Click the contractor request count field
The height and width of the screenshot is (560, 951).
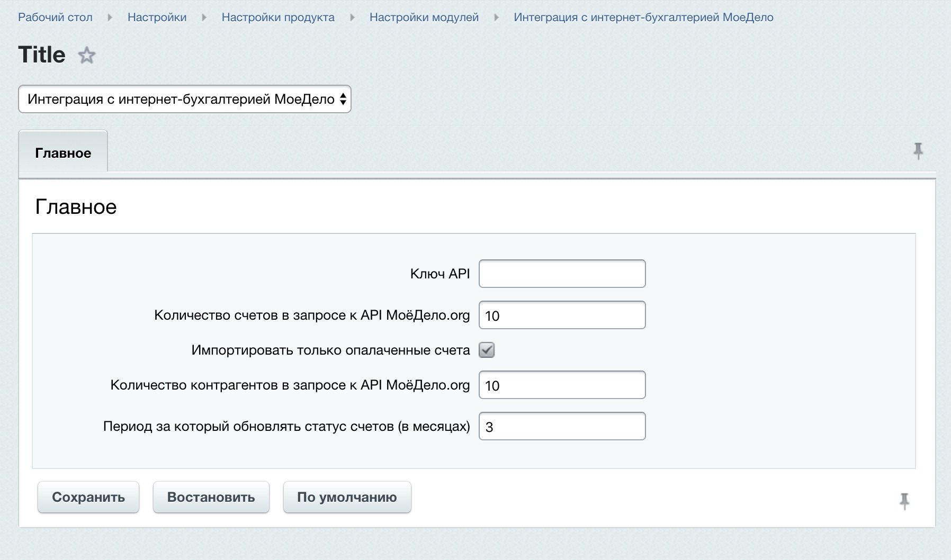click(561, 385)
